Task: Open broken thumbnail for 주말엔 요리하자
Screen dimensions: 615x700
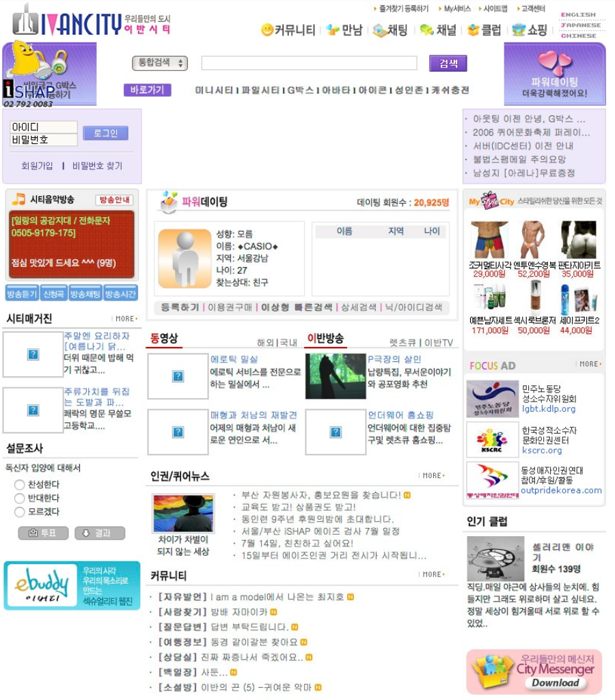Action: click(x=33, y=354)
